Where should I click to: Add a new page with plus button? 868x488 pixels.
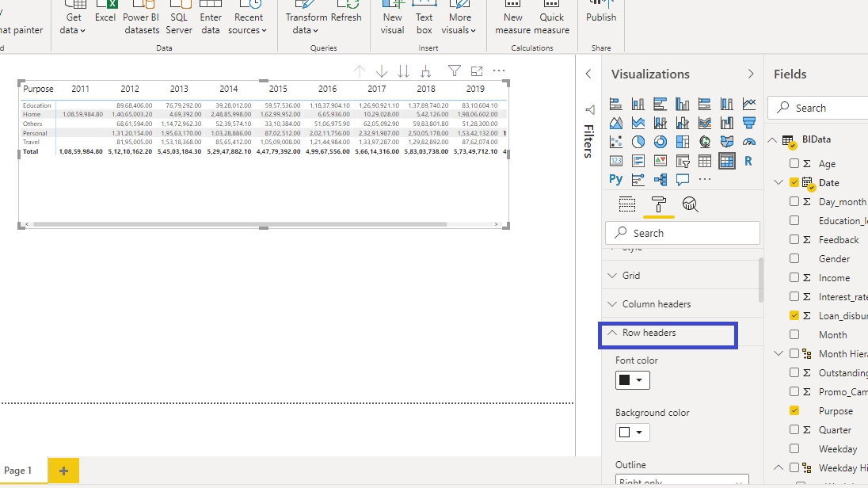tap(63, 471)
